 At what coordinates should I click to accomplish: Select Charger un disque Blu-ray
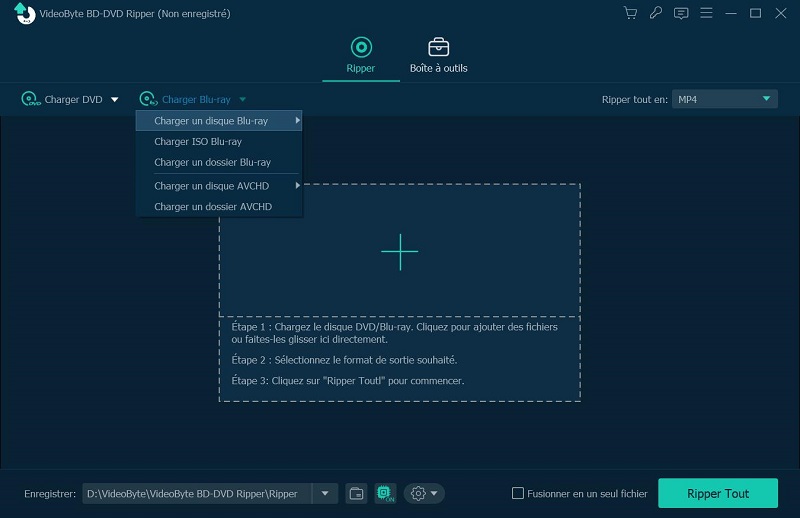pyautogui.click(x=219, y=121)
